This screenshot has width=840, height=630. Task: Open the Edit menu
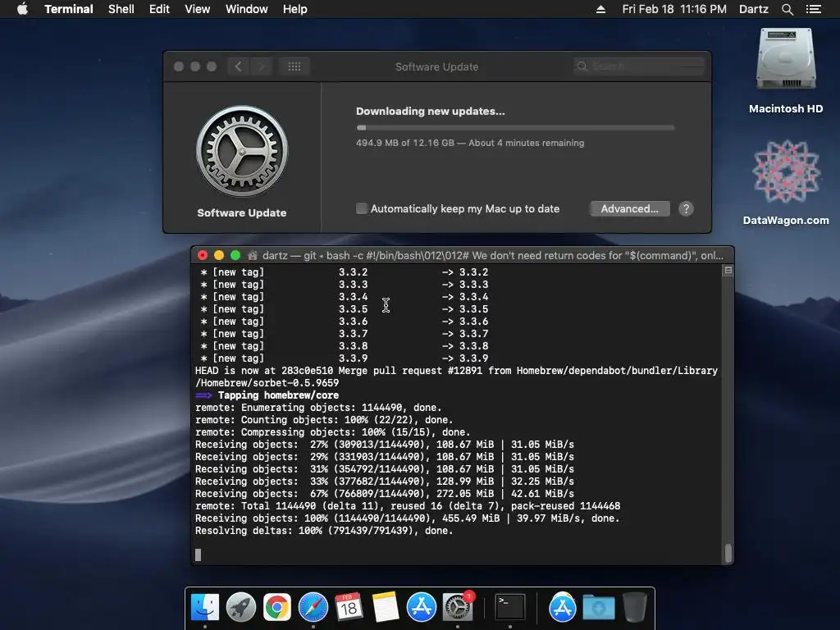tap(159, 9)
